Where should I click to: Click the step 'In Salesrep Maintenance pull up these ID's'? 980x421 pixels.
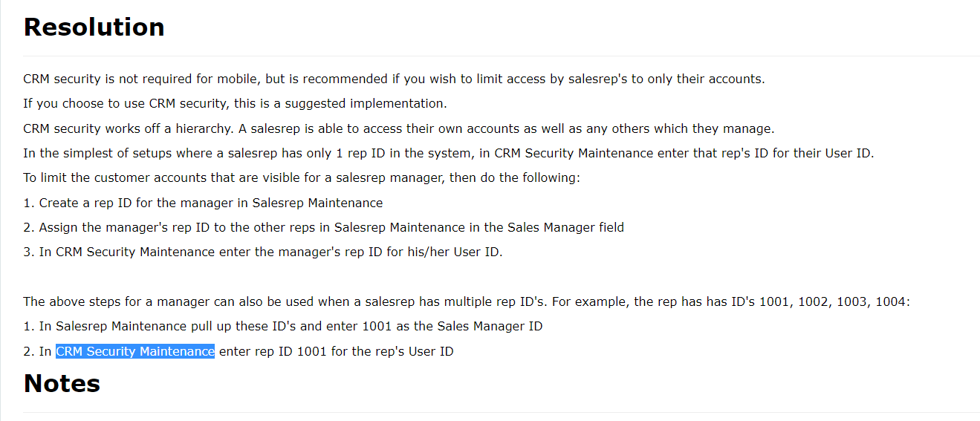point(283,326)
